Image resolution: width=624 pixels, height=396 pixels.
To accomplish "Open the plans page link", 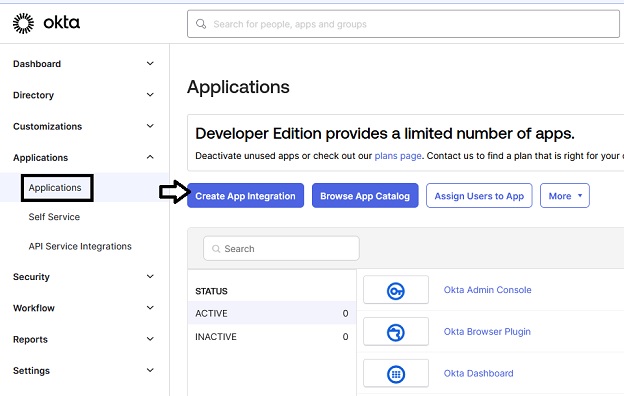I will pyautogui.click(x=398, y=156).
